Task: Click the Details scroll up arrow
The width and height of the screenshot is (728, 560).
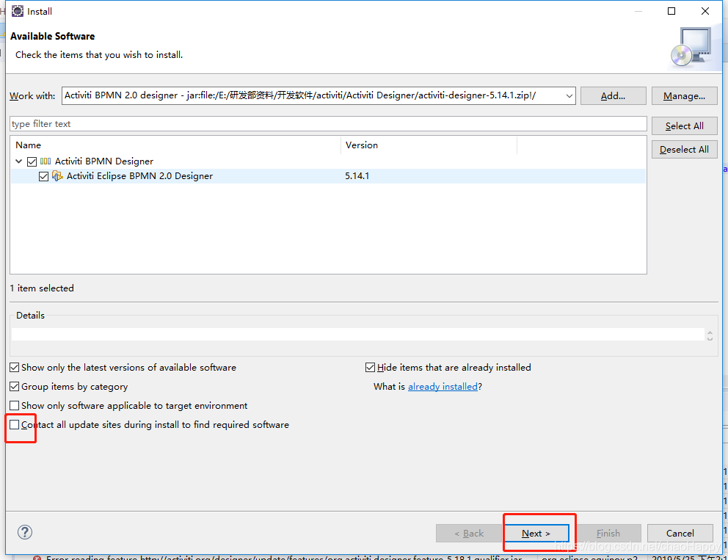Action: click(710, 332)
